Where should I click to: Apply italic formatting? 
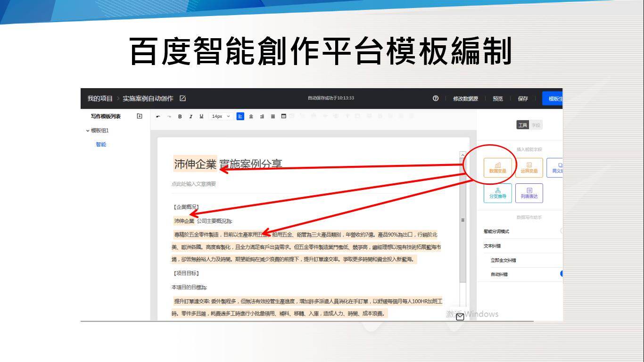click(190, 116)
